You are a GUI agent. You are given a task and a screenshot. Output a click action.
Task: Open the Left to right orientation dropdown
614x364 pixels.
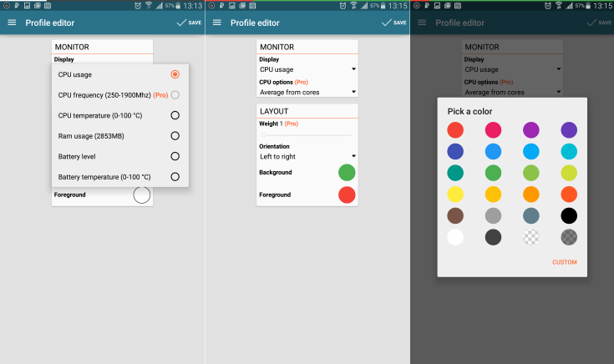307,157
